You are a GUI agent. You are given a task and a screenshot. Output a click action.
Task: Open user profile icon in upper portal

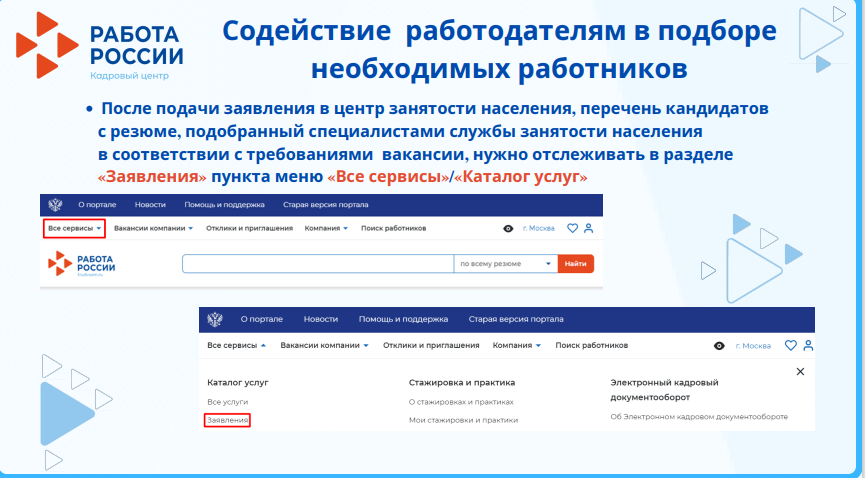[589, 228]
